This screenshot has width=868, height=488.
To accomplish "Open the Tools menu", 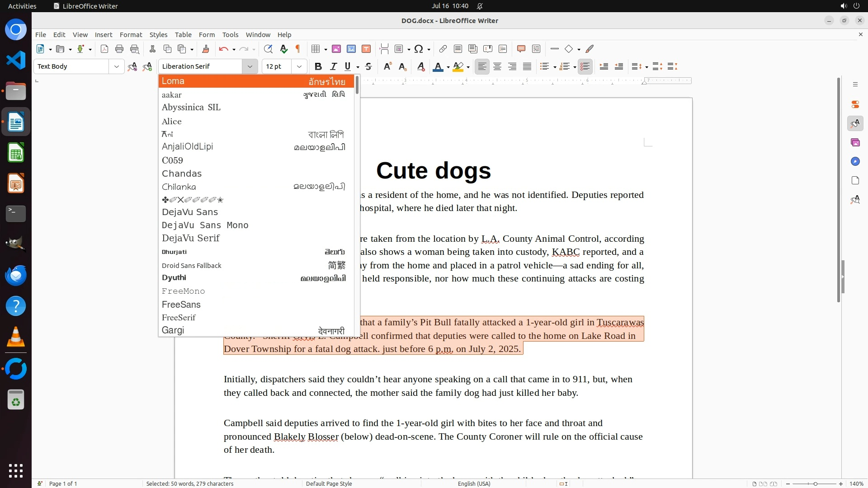I will (x=230, y=34).
